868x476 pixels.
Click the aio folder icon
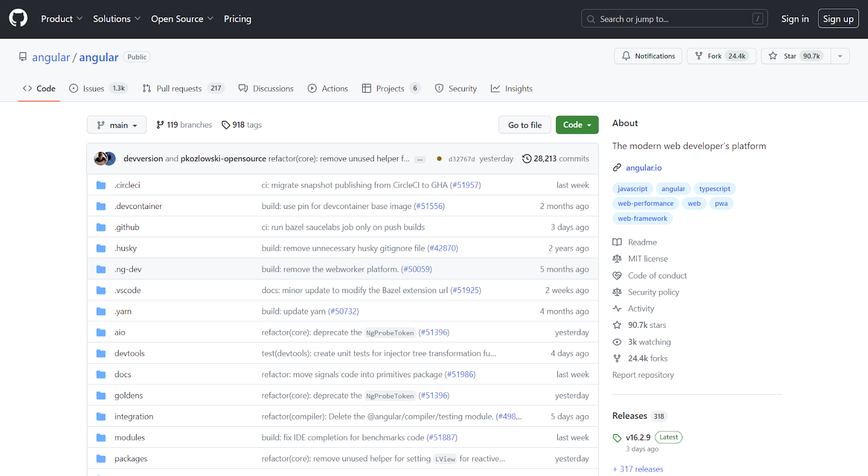tap(101, 333)
